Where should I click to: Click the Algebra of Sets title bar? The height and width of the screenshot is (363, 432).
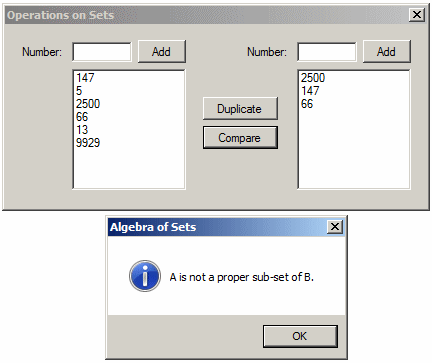[x=217, y=227]
